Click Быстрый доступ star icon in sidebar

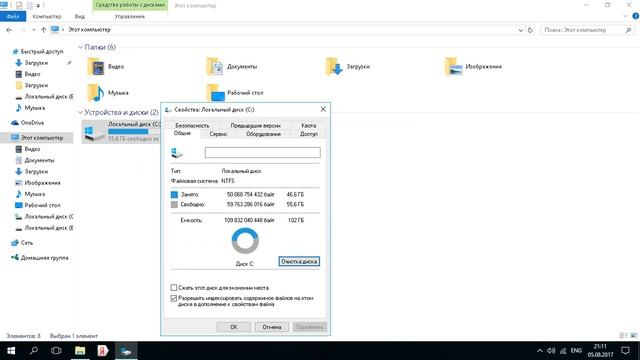tap(16, 51)
